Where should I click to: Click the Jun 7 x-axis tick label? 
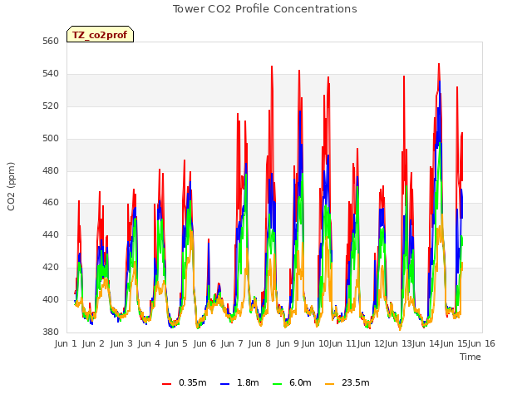point(232,343)
